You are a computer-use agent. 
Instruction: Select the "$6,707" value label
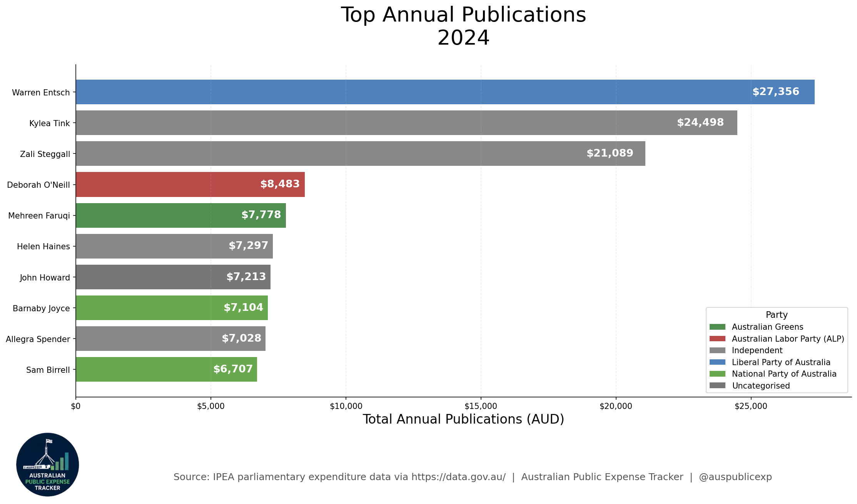point(233,369)
